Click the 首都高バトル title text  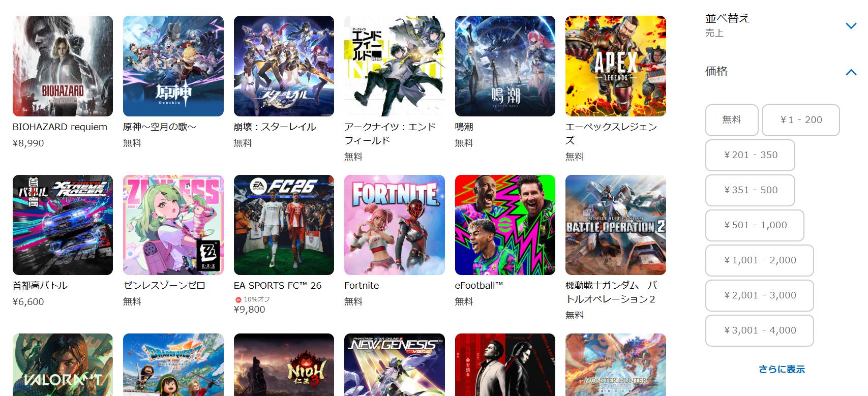(40, 285)
